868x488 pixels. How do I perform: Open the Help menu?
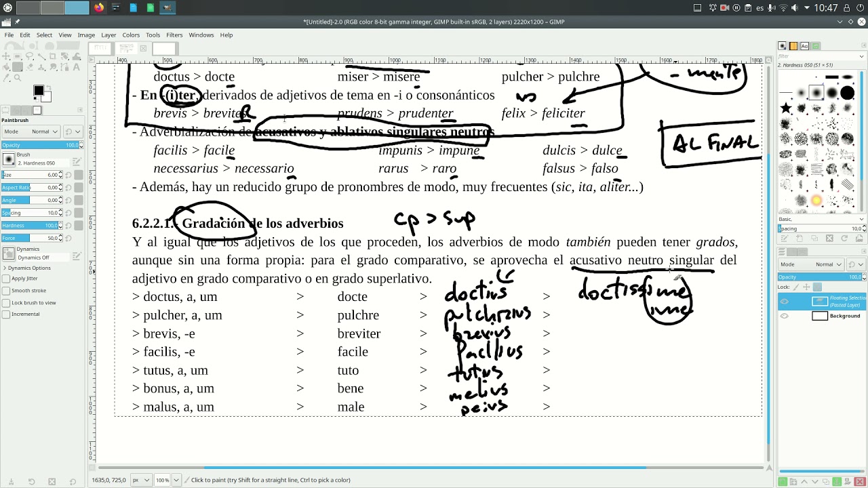click(226, 35)
